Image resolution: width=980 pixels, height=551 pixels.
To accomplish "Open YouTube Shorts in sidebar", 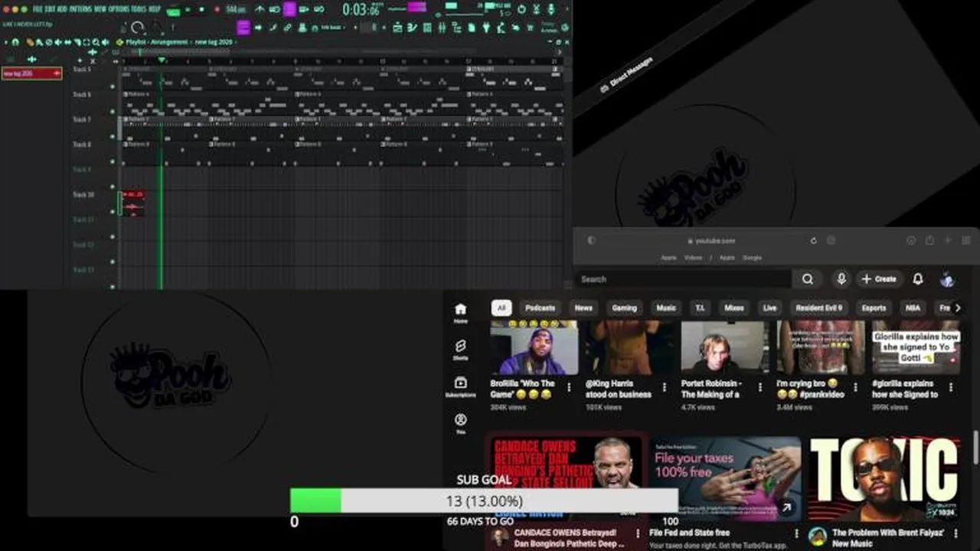I will click(460, 350).
